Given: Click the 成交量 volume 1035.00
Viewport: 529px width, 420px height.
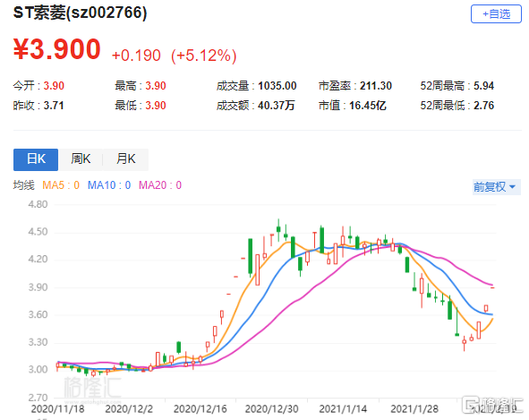Looking at the screenshot, I should pos(277,86).
